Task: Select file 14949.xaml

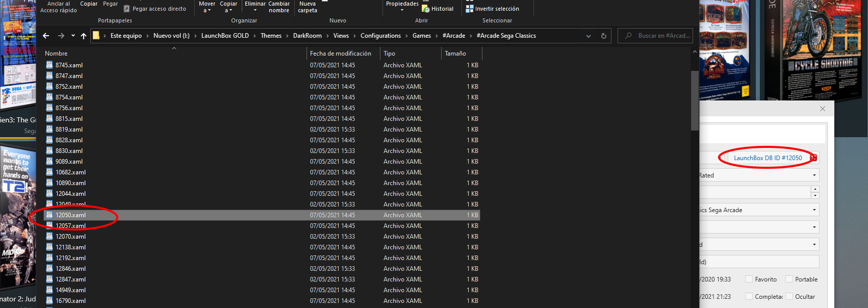Action: (x=262, y=290)
